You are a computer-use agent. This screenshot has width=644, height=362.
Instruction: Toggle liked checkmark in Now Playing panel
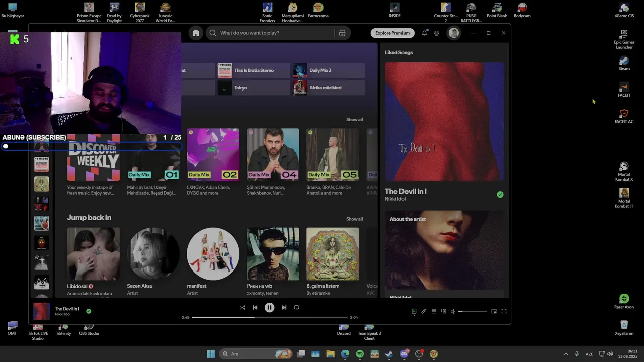click(500, 194)
